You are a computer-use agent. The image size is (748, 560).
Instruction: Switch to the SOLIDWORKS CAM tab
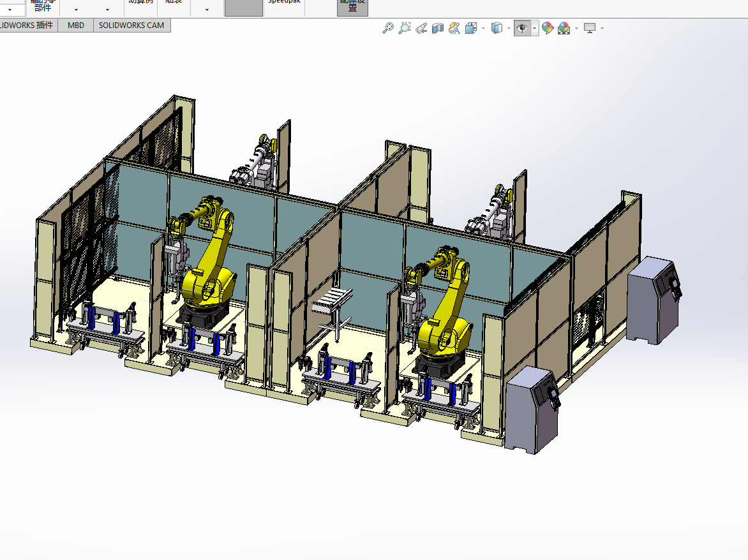point(131,26)
